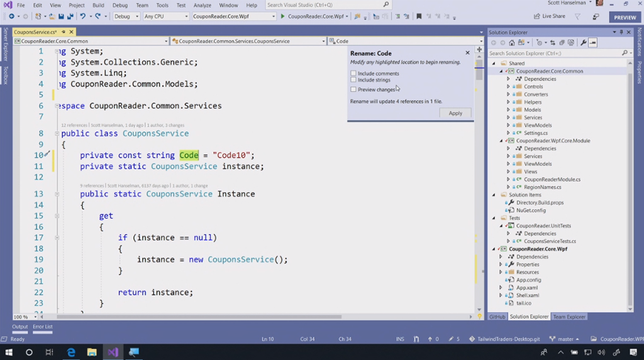Image resolution: width=644 pixels, height=360 pixels.
Task: Click the Home icon in Solution Explorer
Action: click(x=511, y=43)
